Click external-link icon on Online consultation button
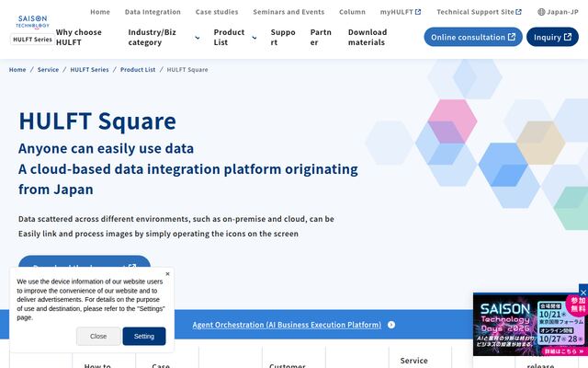This screenshot has height=368, width=588. coord(512,37)
